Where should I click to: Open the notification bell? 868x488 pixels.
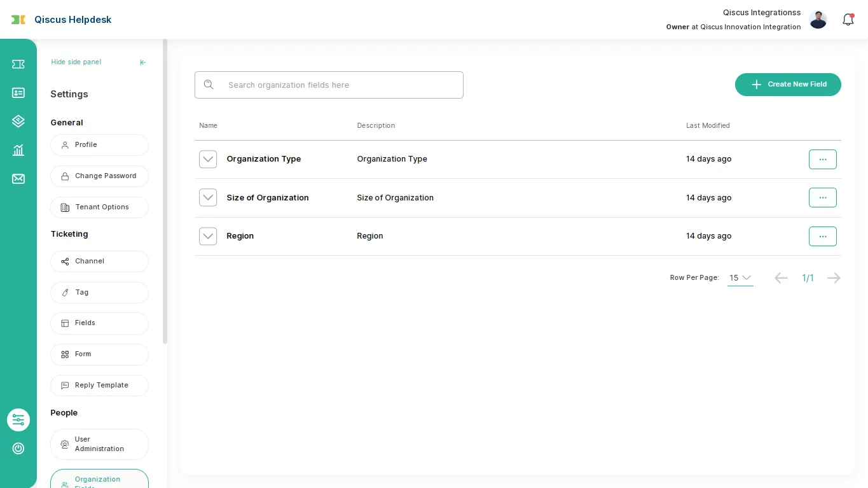848,20
